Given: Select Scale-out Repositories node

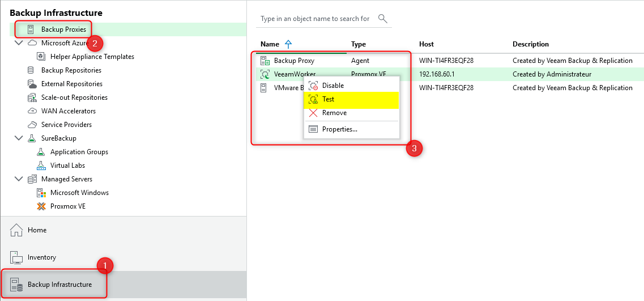Looking at the screenshot, I should point(74,97).
